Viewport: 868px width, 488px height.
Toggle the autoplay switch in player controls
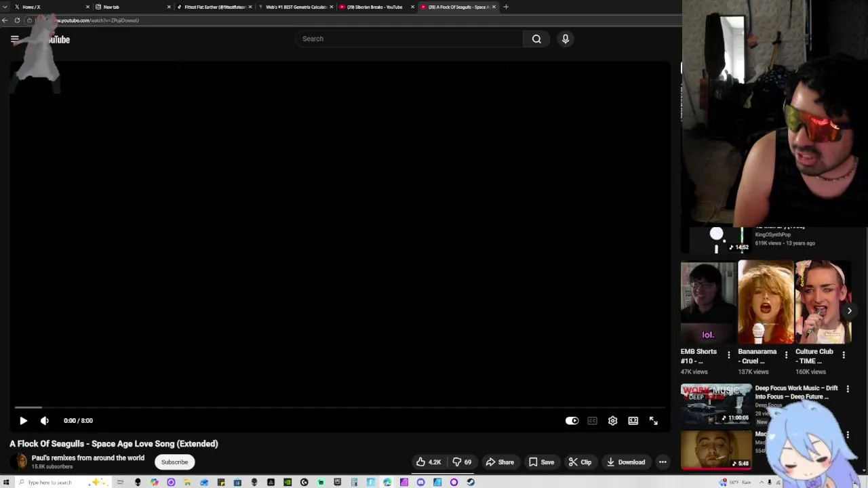(572, 421)
